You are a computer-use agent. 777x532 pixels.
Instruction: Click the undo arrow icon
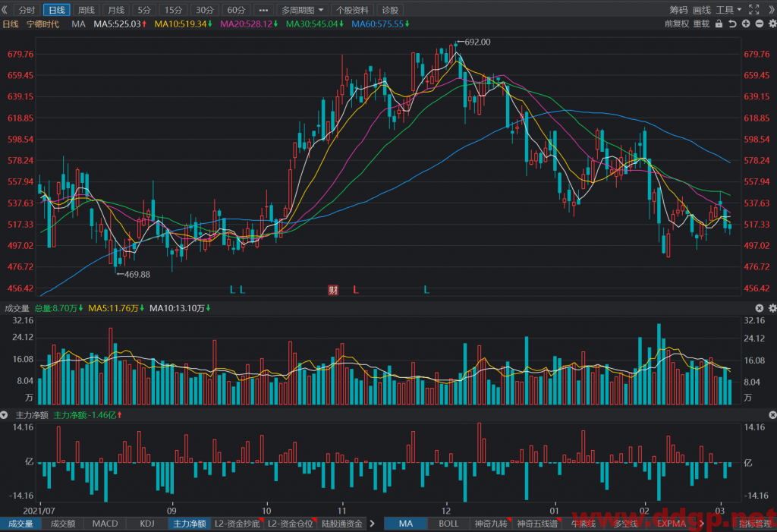(x=732, y=24)
